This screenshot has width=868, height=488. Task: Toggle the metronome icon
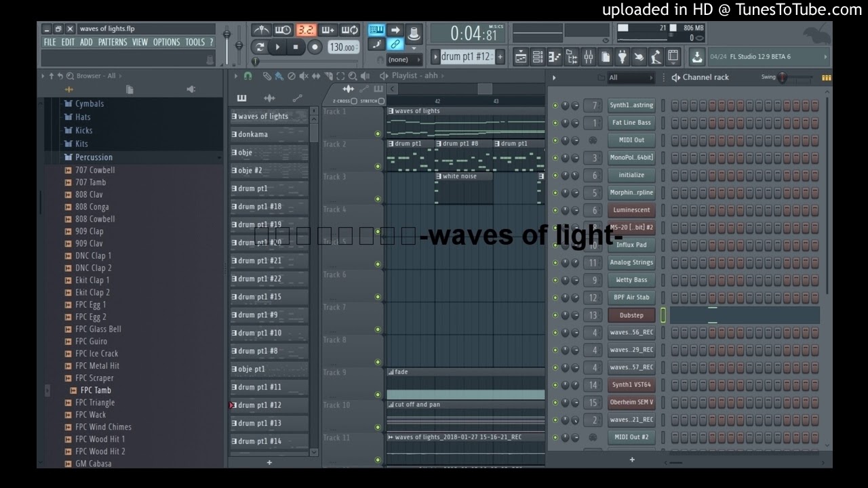(x=261, y=30)
